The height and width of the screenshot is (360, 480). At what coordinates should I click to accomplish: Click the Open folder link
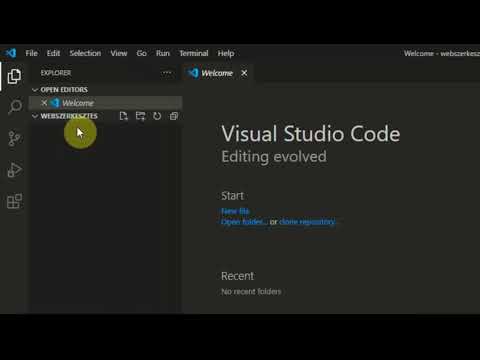pyautogui.click(x=244, y=222)
